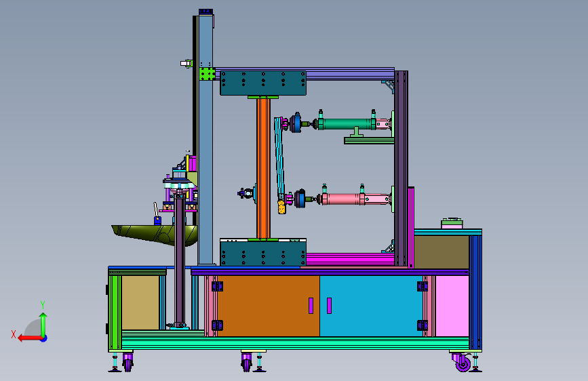Select the red X-axis arrow of the triad
This screenshot has width=588, height=381.
[x=30, y=338]
